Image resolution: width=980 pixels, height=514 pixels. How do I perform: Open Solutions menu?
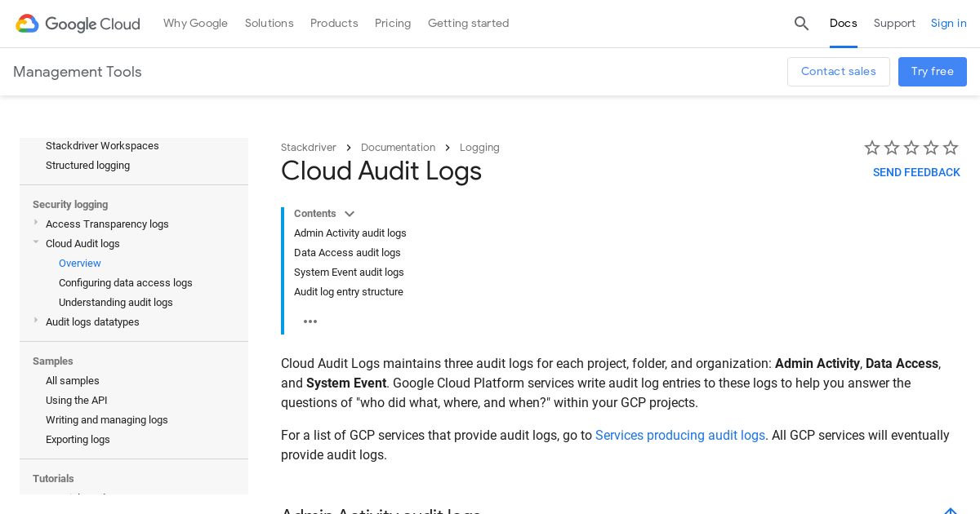269,24
